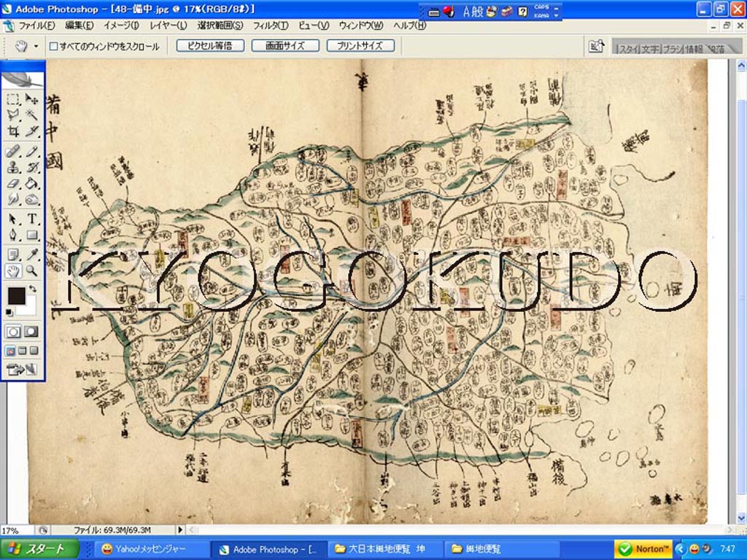Select the Rectangular Marquee tool
The height and width of the screenshot is (560, 747).
coord(13,99)
